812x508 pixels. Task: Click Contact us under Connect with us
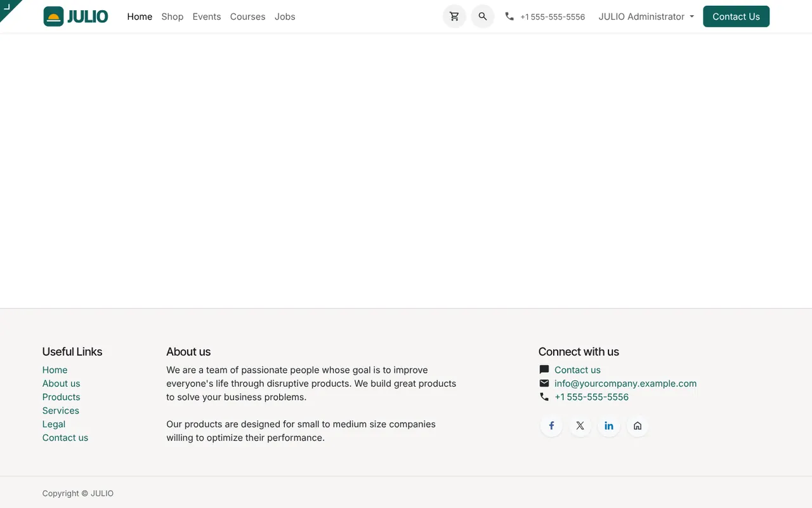click(577, 370)
